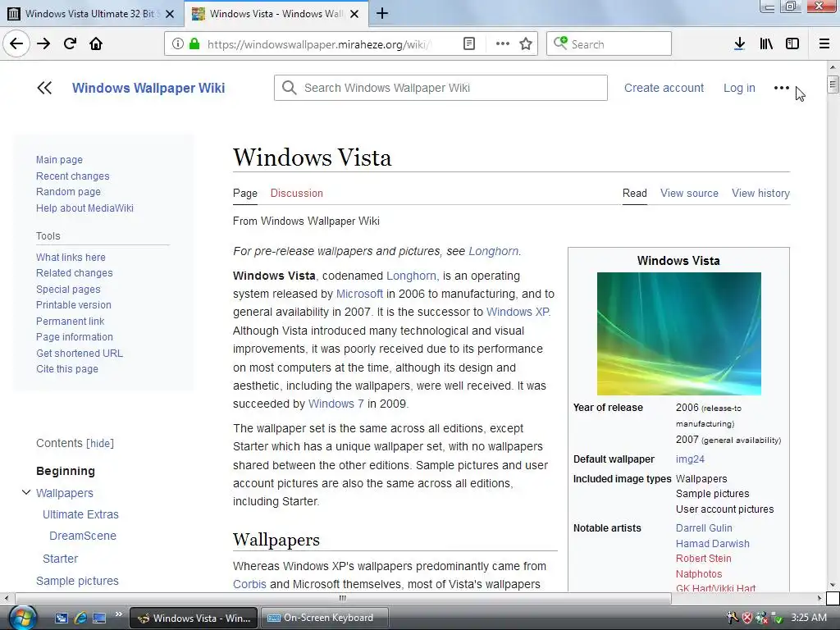840x630 pixels.
Task: Follow the Microsoft link
Action: (x=359, y=294)
